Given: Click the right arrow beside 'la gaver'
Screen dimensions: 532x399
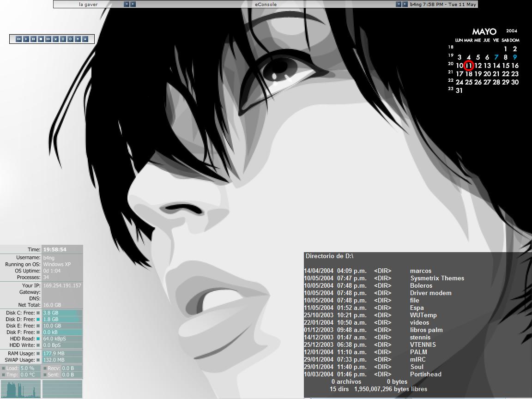Looking at the screenshot, I should click(133, 4).
